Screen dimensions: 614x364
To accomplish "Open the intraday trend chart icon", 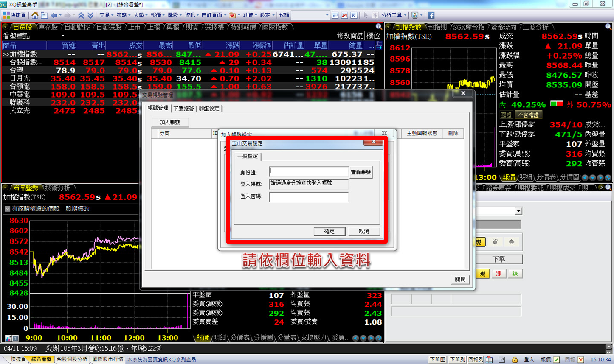I will coord(344,15).
